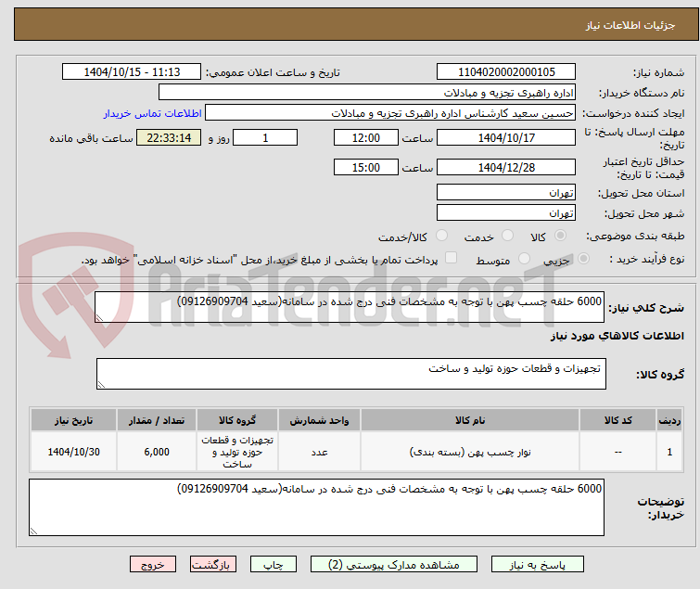
Task: Click the resize handle of the 'توضیحات خریدار' textarea
Action: (x=34, y=531)
